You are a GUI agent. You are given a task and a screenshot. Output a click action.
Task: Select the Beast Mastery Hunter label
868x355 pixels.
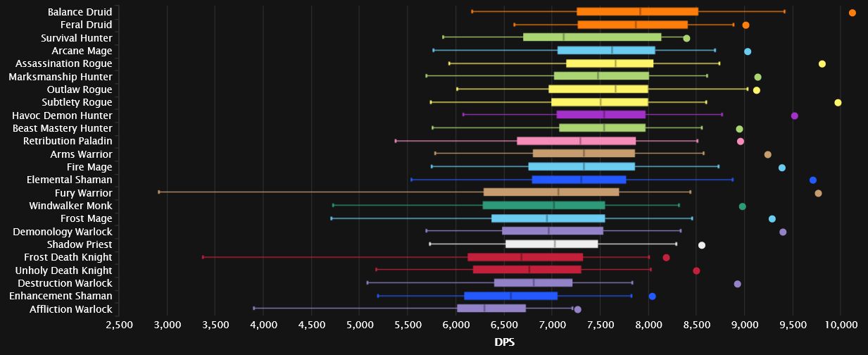coord(62,128)
